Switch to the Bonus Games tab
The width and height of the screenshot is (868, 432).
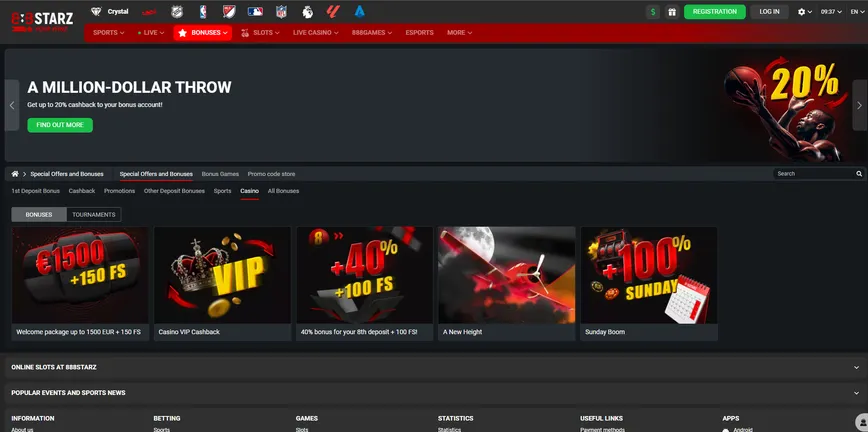220,174
